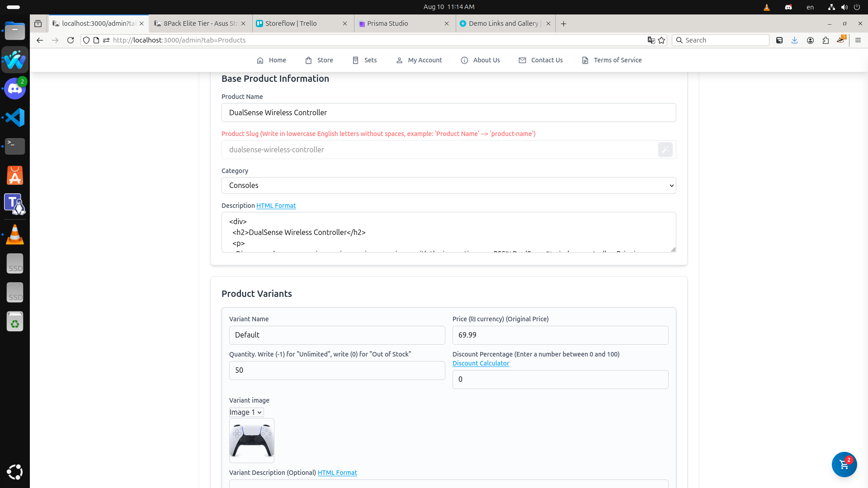This screenshot has width=868, height=488.
Task: Click the DualSense controller variant image thumbnail
Action: (252, 441)
